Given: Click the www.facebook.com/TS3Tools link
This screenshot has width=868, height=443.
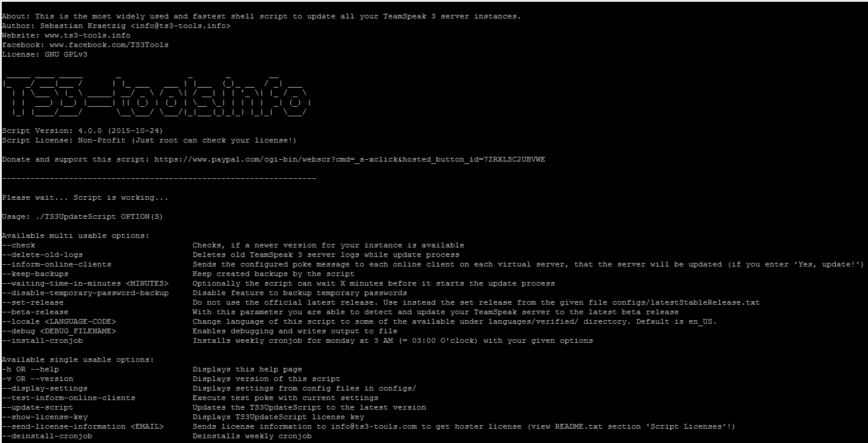Looking at the screenshot, I should point(108,45).
